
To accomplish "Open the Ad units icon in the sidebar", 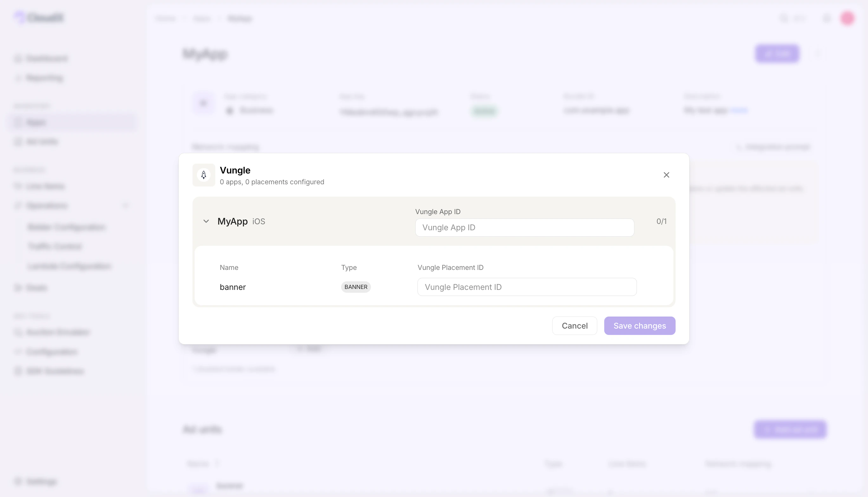I will tap(18, 141).
